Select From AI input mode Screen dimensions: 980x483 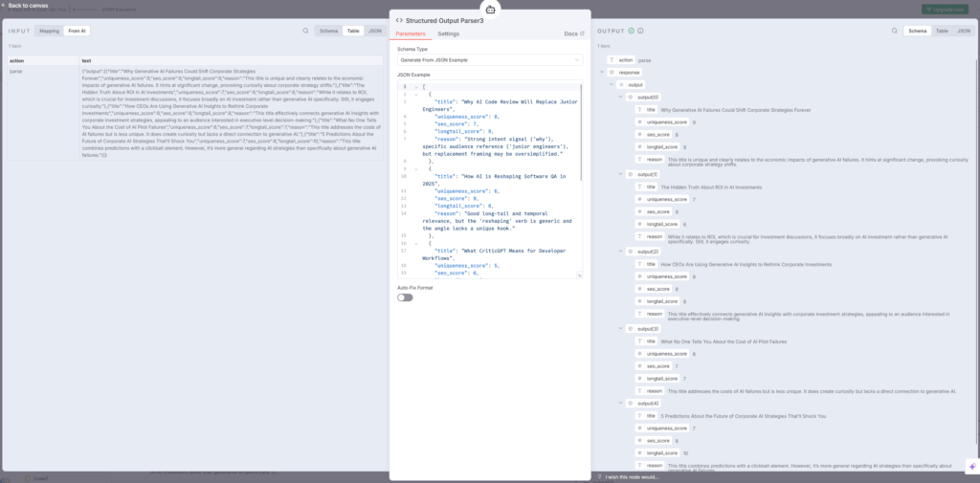[x=77, y=31]
